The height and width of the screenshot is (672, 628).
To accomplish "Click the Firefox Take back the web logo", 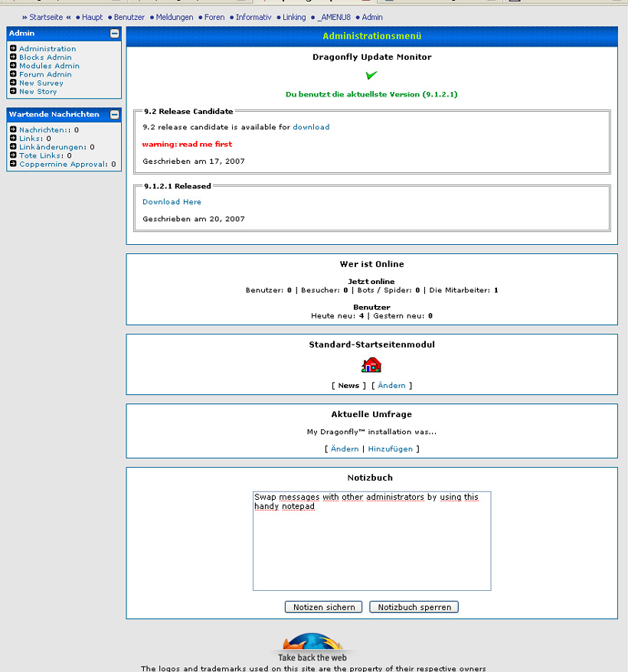I will 312,648.
